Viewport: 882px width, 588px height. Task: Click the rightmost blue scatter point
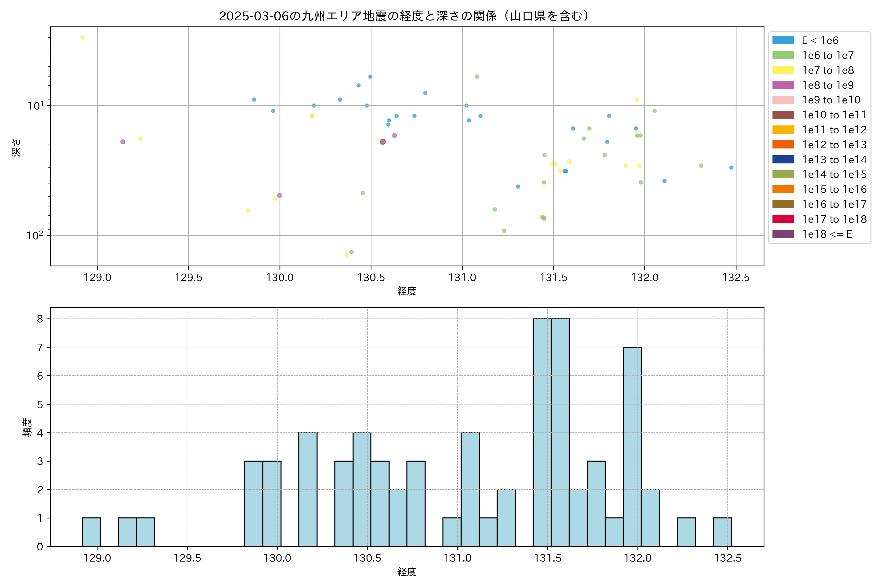click(x=731, y=168)
